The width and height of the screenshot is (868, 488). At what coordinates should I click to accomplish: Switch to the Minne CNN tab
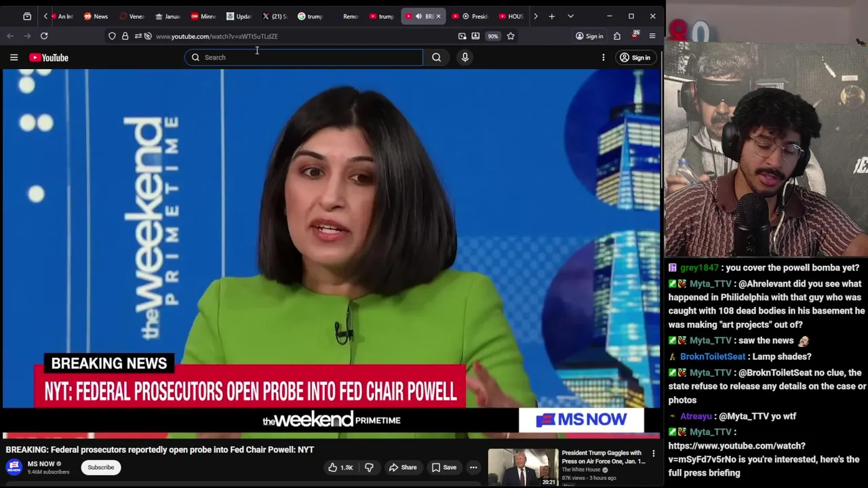[x=202, y=16]
